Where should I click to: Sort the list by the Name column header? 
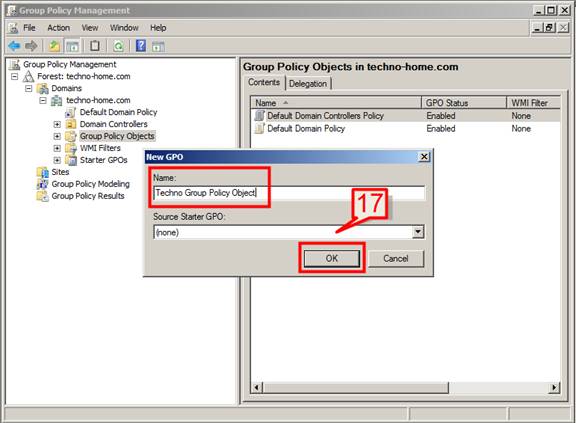click(336, 103)
